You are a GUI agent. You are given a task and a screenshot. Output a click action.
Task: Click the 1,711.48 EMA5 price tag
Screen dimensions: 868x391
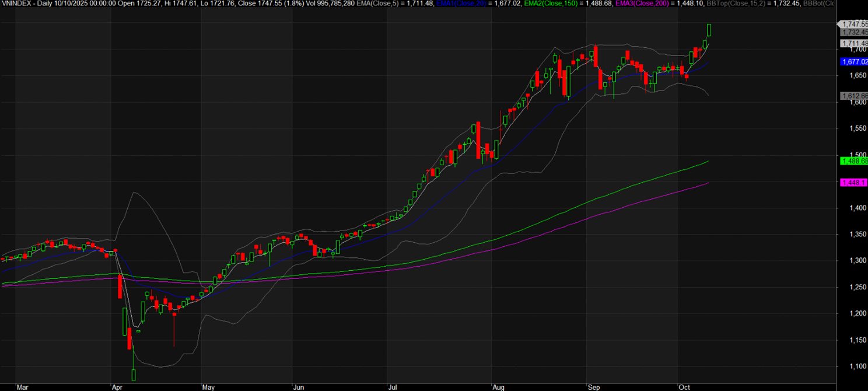pos(854,43)
